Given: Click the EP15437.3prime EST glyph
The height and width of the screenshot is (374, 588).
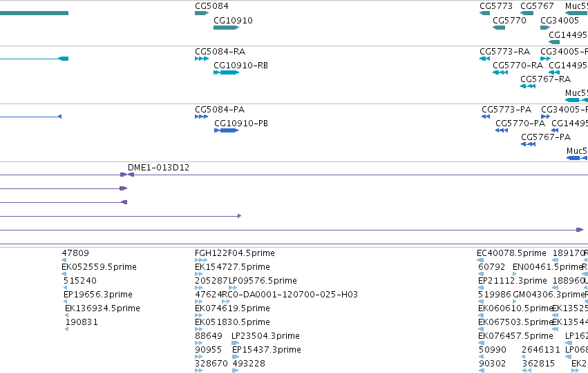Looking at the screenshot, I should (236, 357).
